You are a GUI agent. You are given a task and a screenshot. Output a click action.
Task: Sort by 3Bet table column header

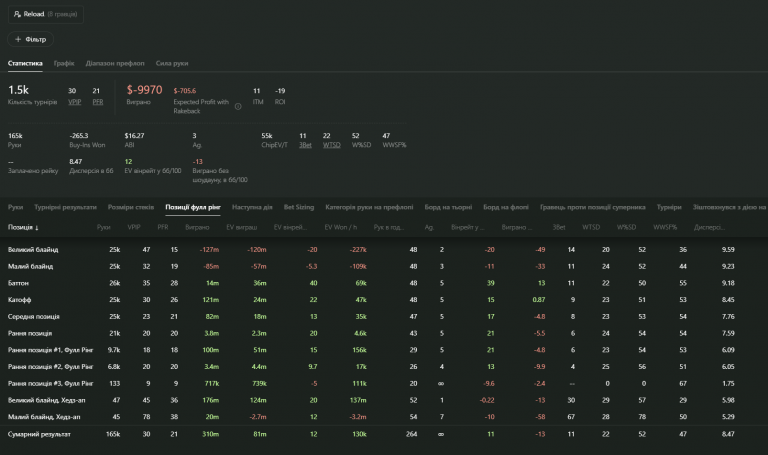point(559,227)
